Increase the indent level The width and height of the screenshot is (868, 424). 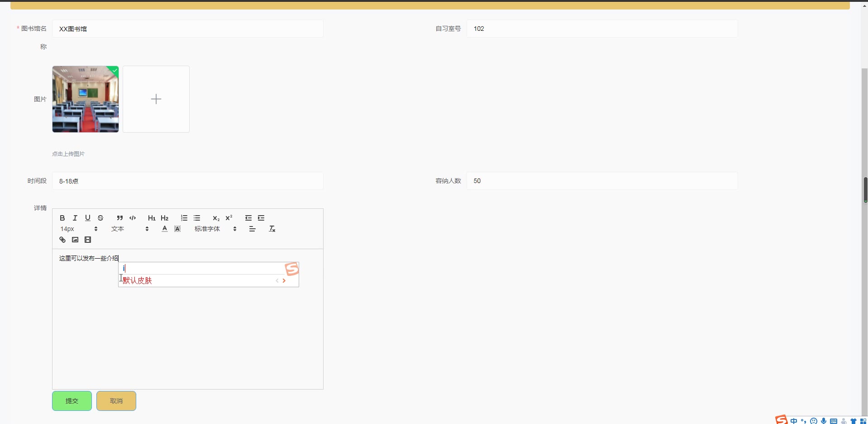[x=261, y=218]
